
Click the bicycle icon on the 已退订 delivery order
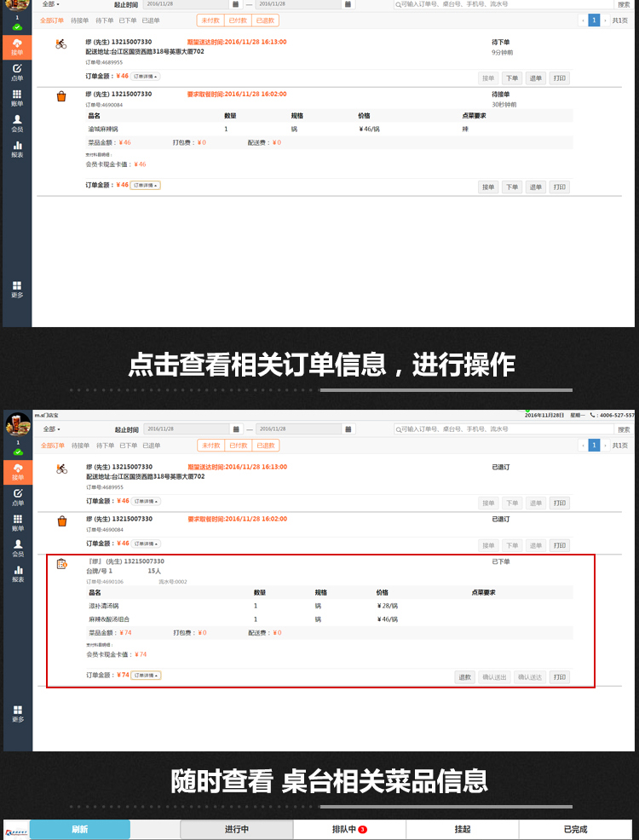[x=61, y=469]
